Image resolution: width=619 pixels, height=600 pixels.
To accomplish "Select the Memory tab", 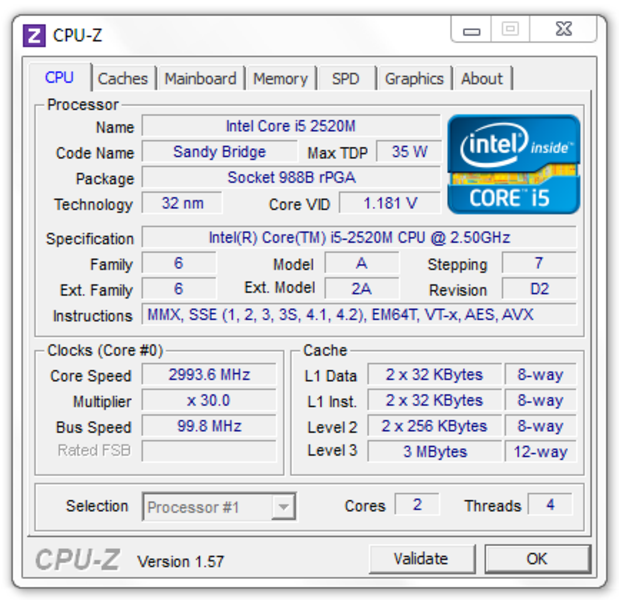I will 280,79.
